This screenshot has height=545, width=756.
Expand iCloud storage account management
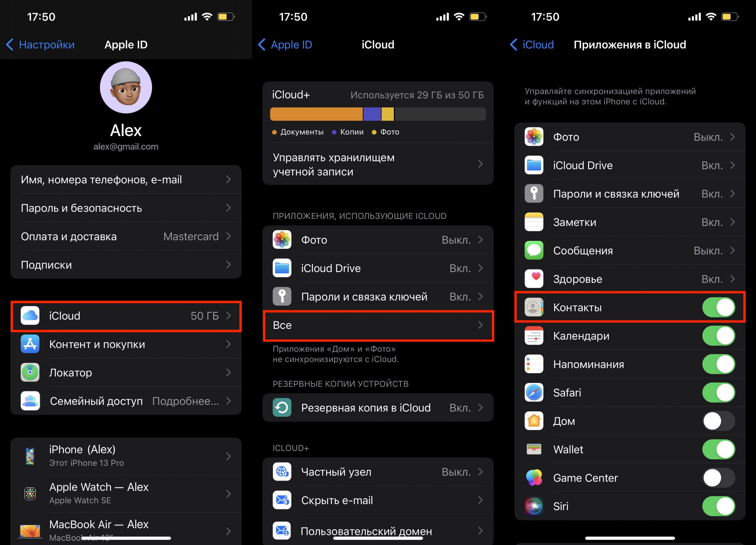coord(378,165)
